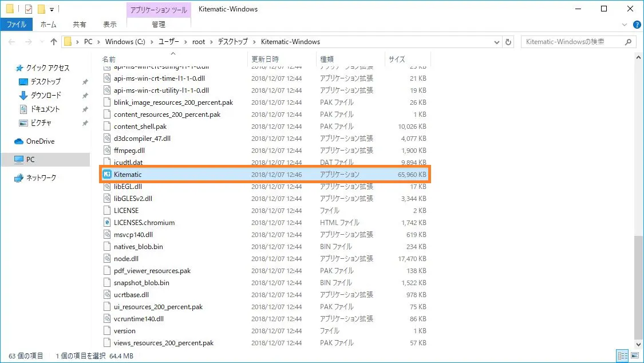The height and width of the screenshot is (363, 644).
Task: Click the vcruntime140.dll file icon
Action: pos(107,319)
